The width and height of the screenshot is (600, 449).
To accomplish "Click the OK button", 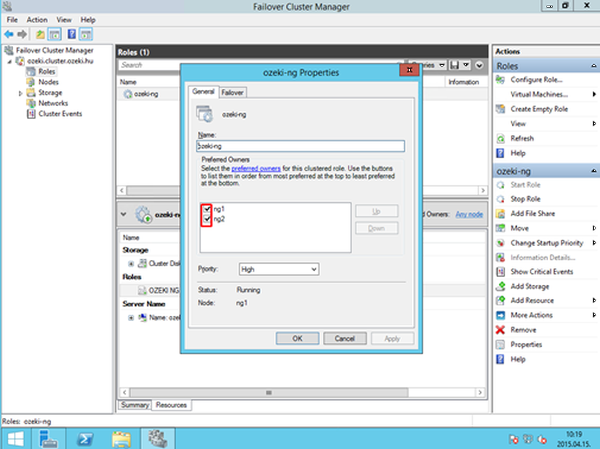I will [297, 338].
